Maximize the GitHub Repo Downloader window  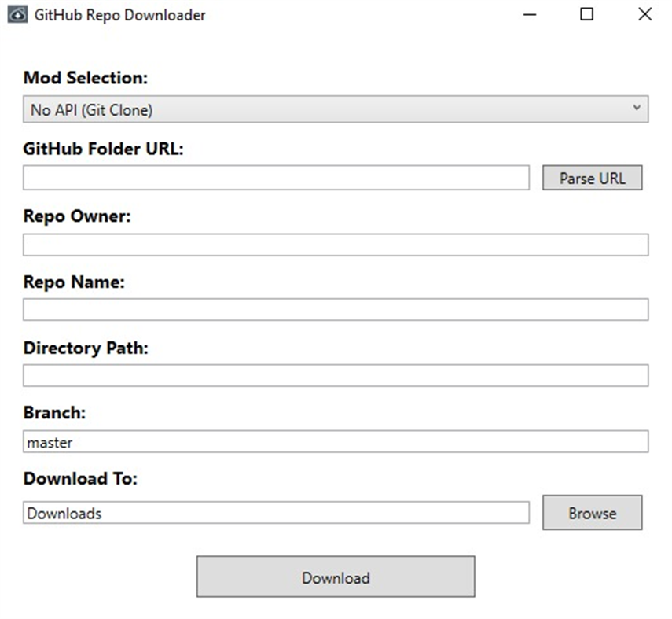[586, 15]
